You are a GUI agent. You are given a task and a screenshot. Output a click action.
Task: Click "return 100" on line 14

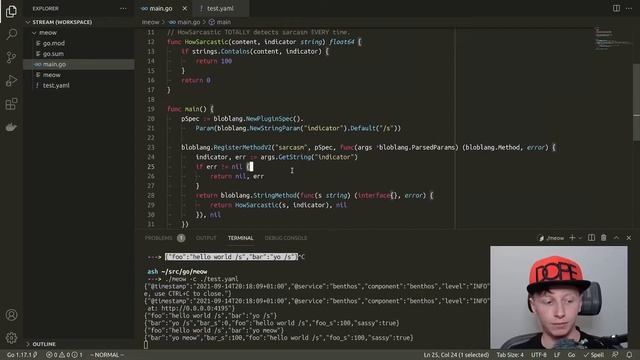213,61
